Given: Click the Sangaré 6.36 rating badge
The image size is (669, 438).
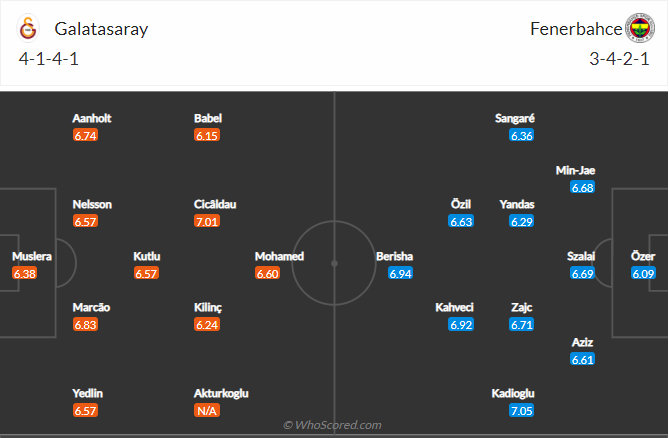Looking at the screenshot, I should point(521,136).
